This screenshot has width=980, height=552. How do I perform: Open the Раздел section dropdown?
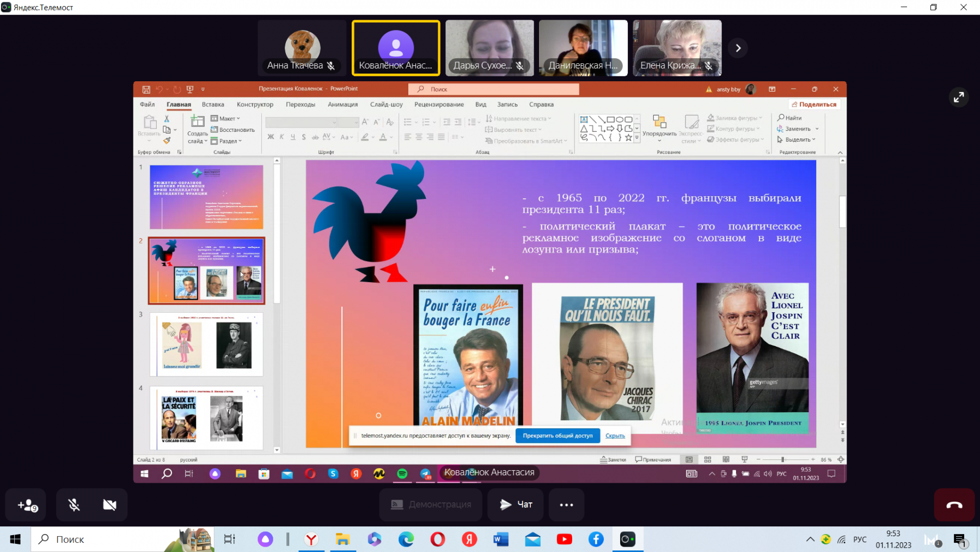226,141
